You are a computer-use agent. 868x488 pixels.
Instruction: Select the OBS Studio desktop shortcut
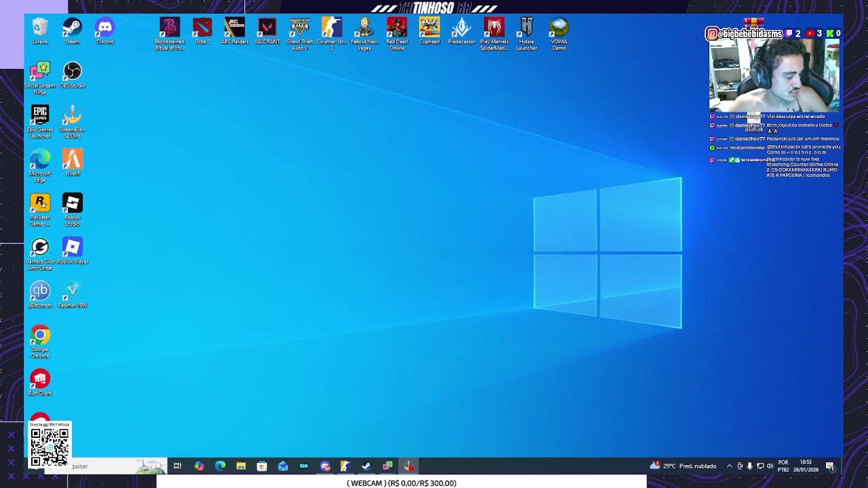tap(73, 75)
